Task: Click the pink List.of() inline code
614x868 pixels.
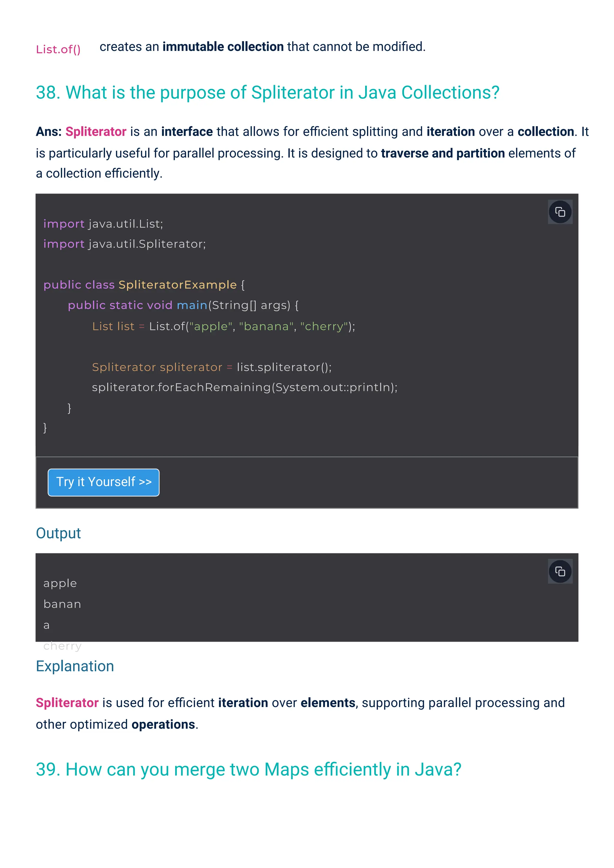Action: point(58,49)
